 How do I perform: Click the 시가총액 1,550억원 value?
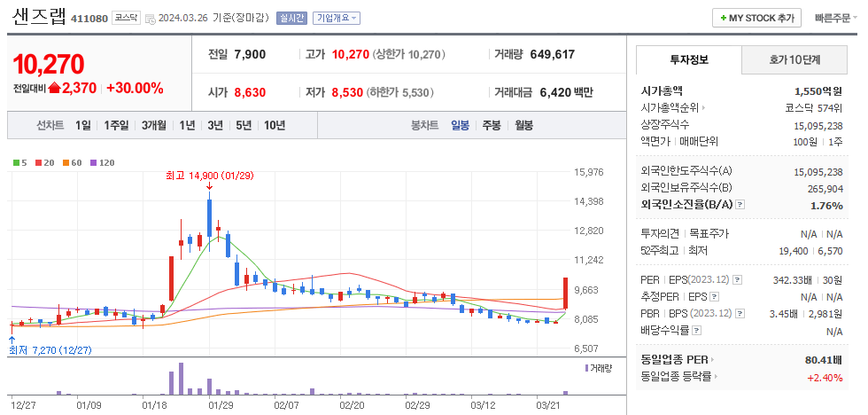pyautogui.click(x=818, y=90)
